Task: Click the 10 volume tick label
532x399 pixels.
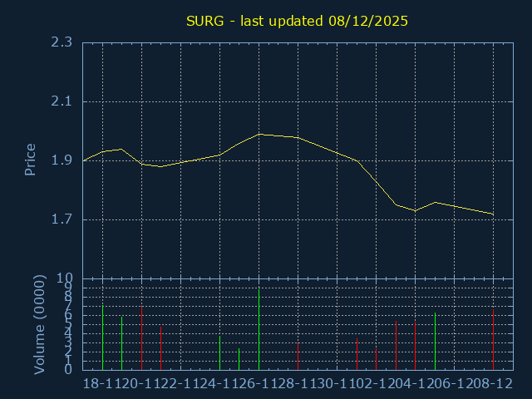Action: 64,278
